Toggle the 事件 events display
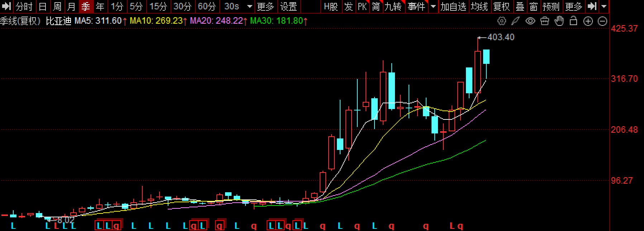The width and height of the screenshot is (644, 231). [x=416, y=6]
